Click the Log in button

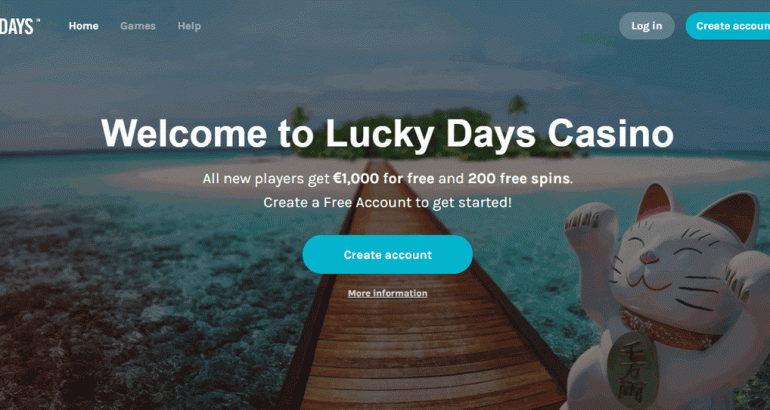pos(646,26)
